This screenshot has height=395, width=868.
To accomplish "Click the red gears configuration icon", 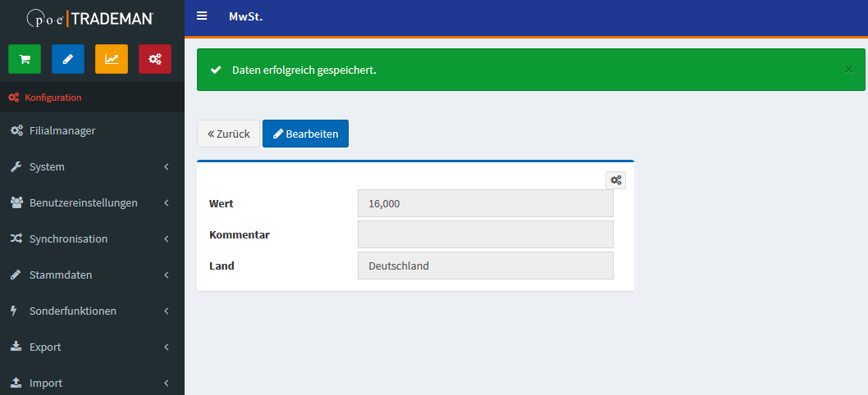I will [155, 59].
